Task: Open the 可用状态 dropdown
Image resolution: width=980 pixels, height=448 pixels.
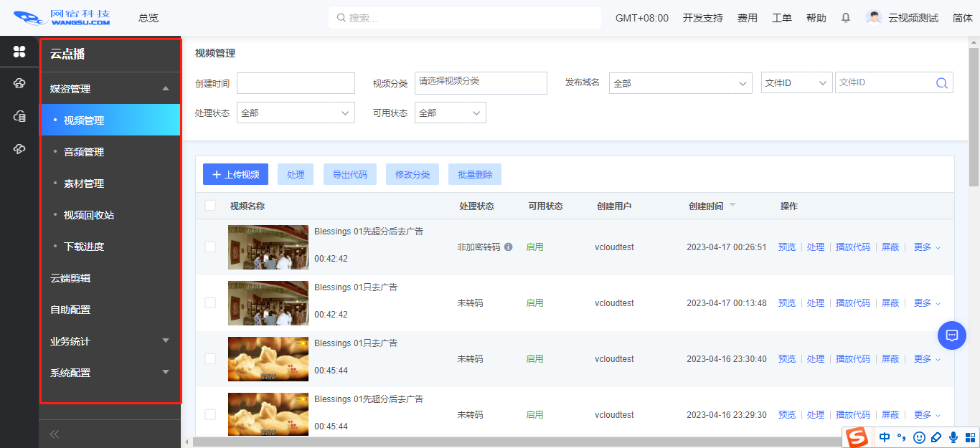Action: 451,113
